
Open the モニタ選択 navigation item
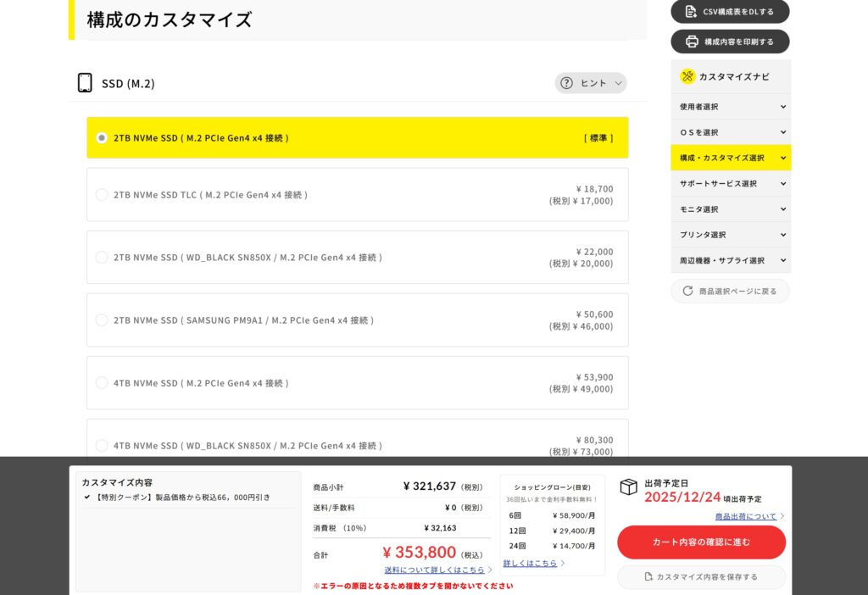point(730,209)
